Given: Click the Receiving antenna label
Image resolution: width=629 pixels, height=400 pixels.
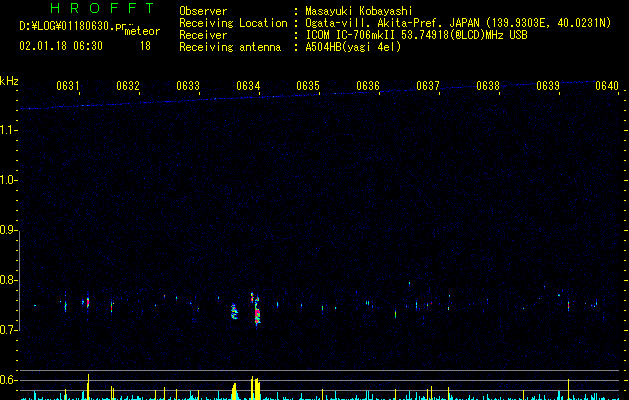Looking at the screenshot, I should click(x=230, y=47).
